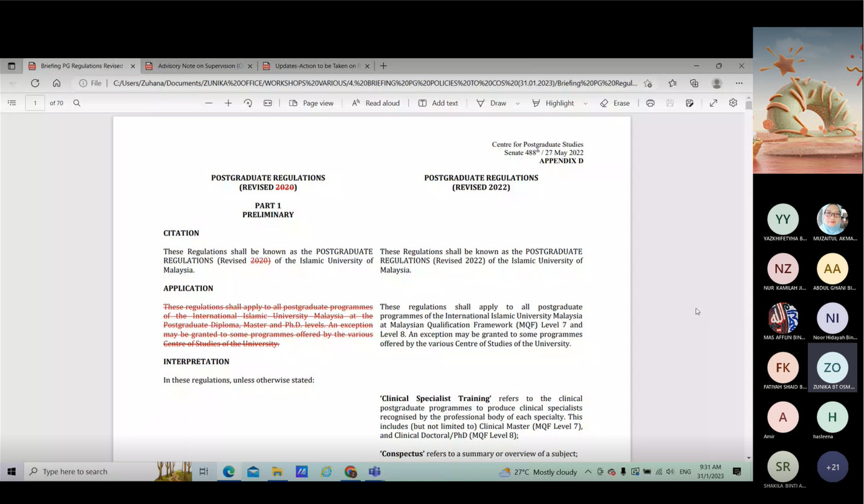Activate the Draw tool

coord(492,103)
